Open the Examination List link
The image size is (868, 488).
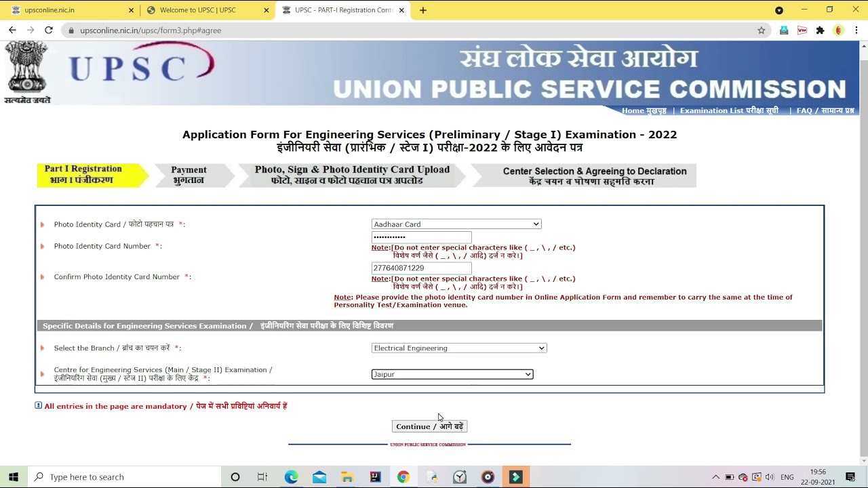[x=729, y=110]
